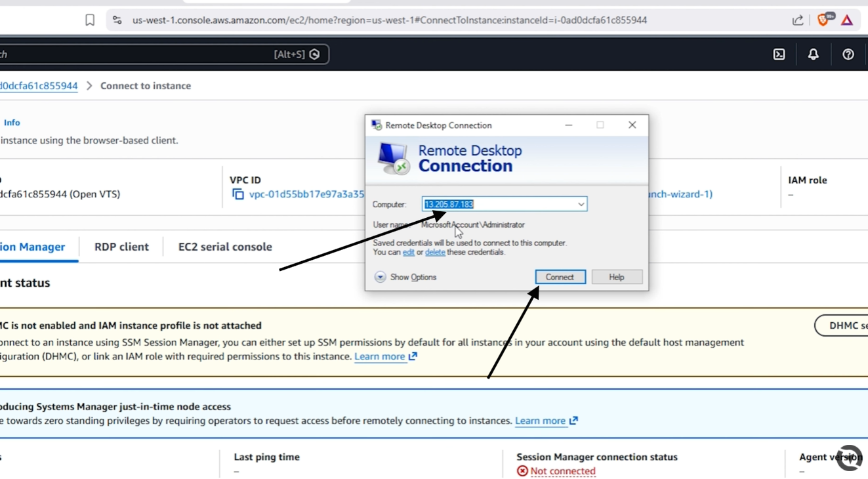This screenshot has width=868, height=479.
Task: Open Computer dropdown arrow in RDP dialog
Action: pyautogui.click(x=581, y=205)
